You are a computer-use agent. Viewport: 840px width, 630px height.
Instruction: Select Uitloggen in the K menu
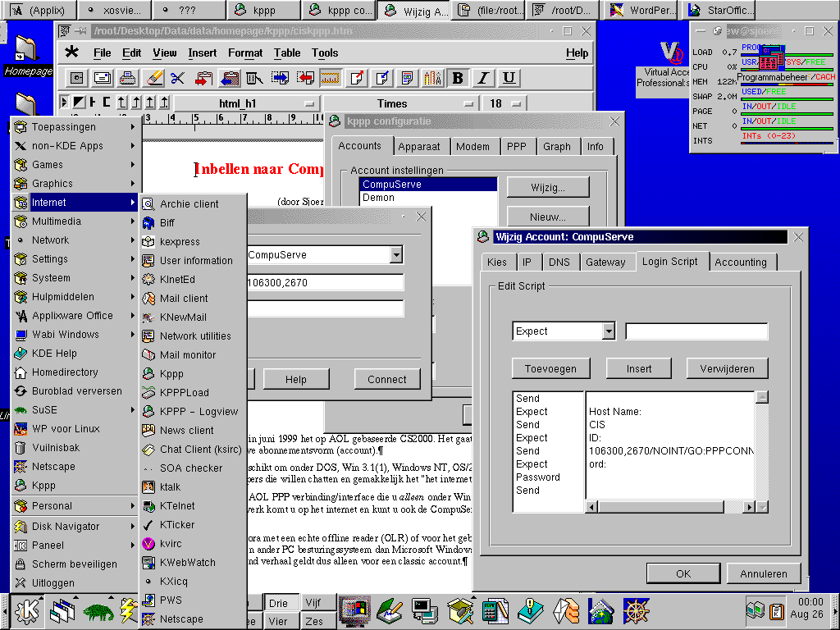click(75, 583)
